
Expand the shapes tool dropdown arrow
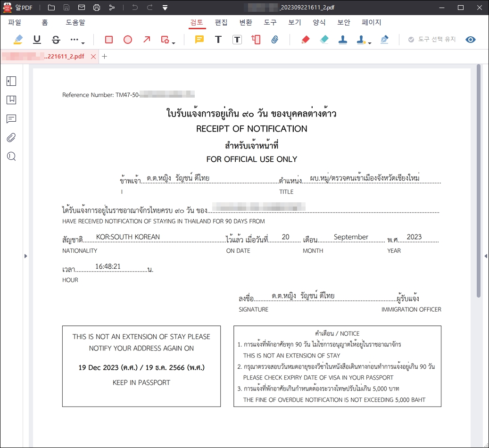tap(174, 43)
